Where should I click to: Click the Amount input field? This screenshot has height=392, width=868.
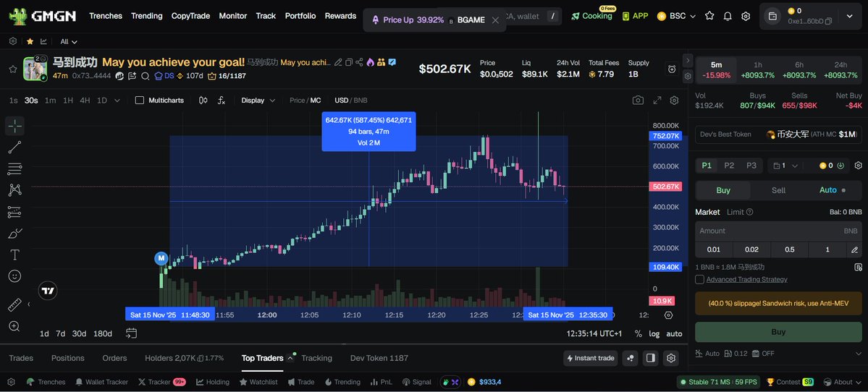click(778, 231)
